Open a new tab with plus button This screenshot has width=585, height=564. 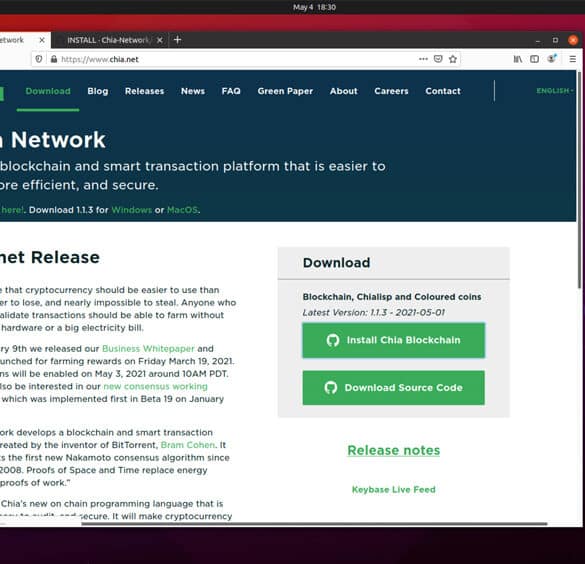(x=178, y=40)
